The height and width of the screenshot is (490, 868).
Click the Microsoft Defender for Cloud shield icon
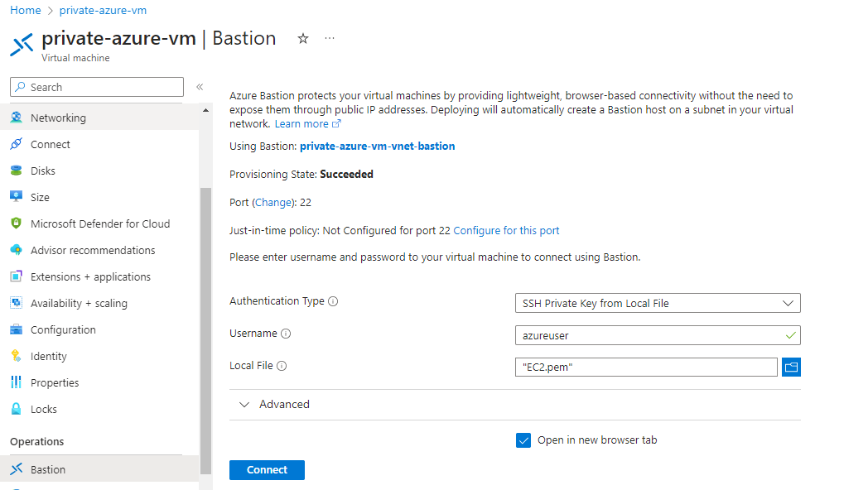point(16,223)
